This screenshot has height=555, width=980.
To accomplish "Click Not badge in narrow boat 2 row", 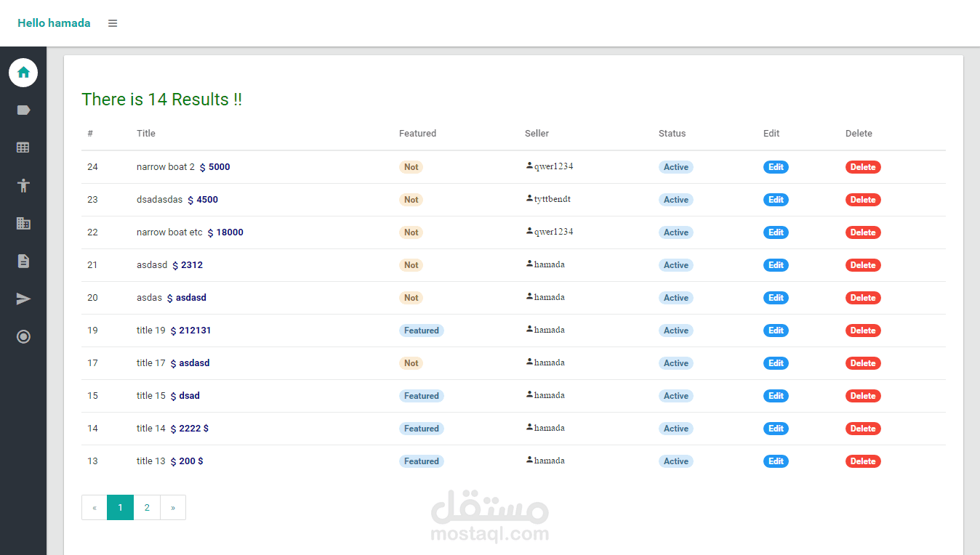I will pos(411,167).
